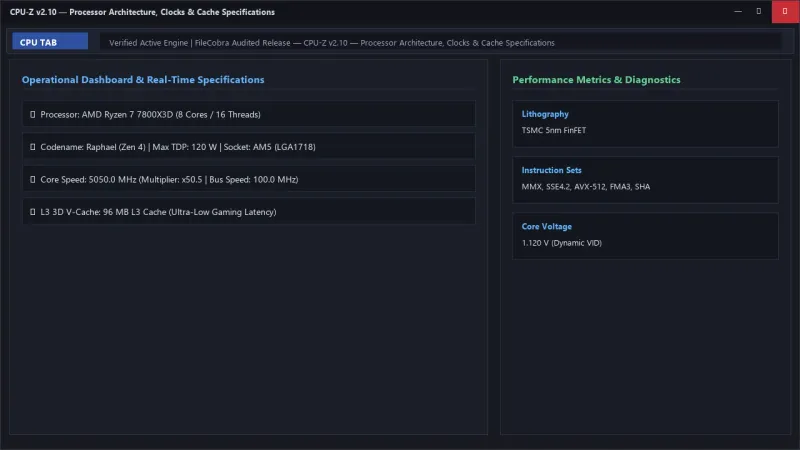Click the 1.120 V (Dynamic VID) value

tap(561, 243)
